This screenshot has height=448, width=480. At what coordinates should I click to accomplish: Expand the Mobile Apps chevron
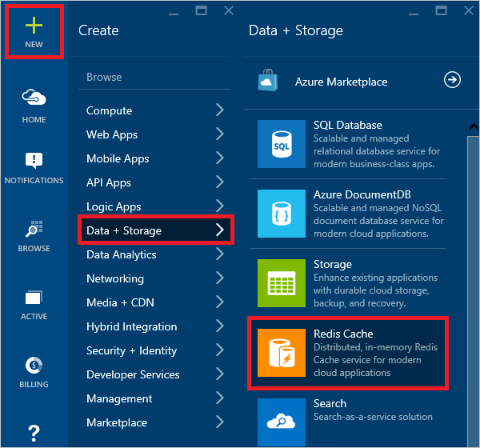coord(220,158)
